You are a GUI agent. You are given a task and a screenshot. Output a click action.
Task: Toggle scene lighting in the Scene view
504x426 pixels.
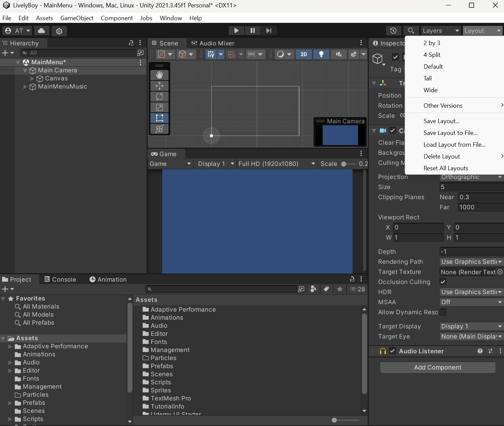coord(321,54)
